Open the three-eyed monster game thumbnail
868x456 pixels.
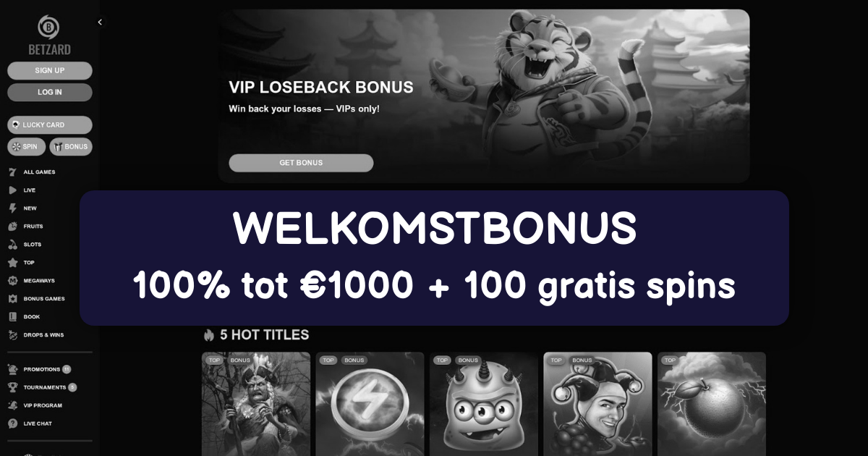[x=484, y=404]
